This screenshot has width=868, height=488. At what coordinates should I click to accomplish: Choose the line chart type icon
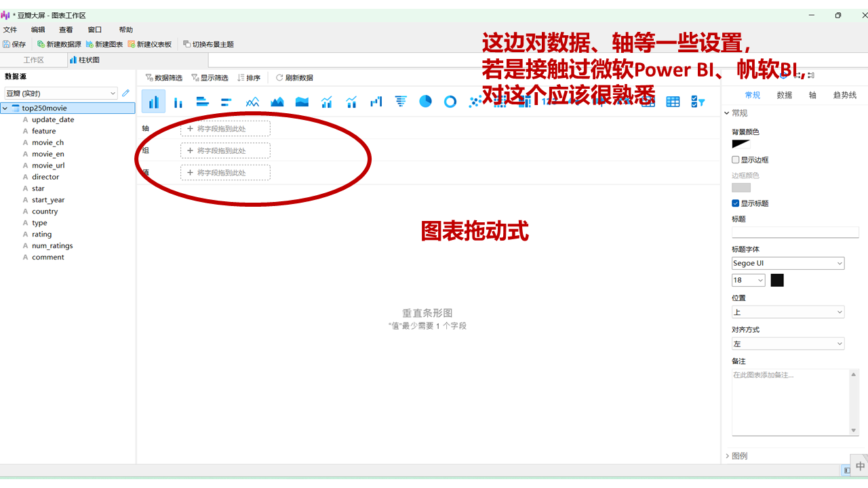(252, 102)
